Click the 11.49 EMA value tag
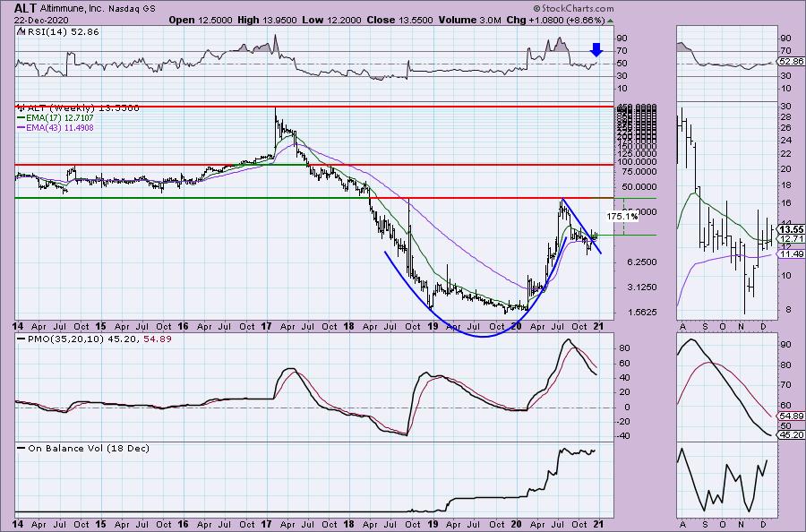The height and width of the screenshot is (532, 806). (x=791, y=254)
